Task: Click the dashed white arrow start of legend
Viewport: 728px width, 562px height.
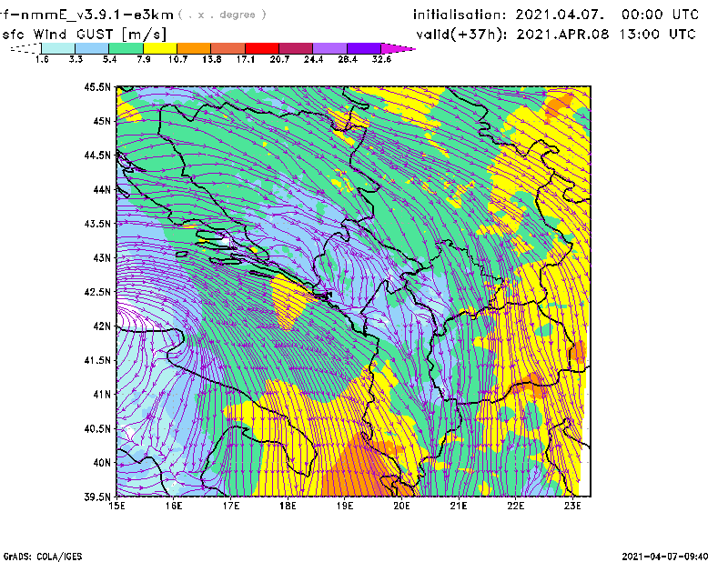Action: point(25,48)
